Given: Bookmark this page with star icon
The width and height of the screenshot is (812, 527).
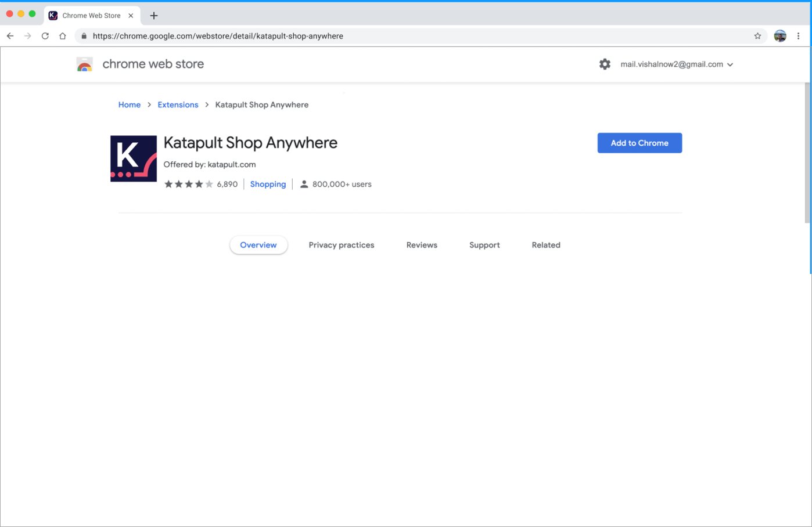Looking at the screenshot, I should (757, 36).
